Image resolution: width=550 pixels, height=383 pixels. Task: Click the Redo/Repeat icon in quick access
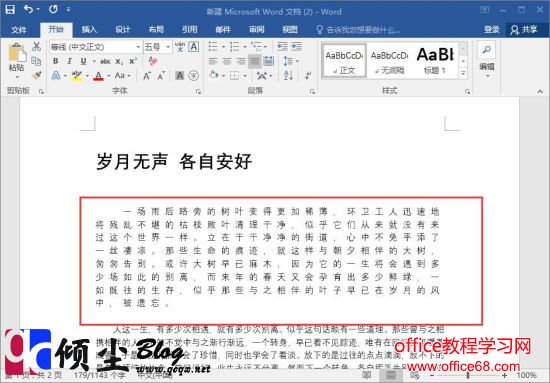[53, 9]
